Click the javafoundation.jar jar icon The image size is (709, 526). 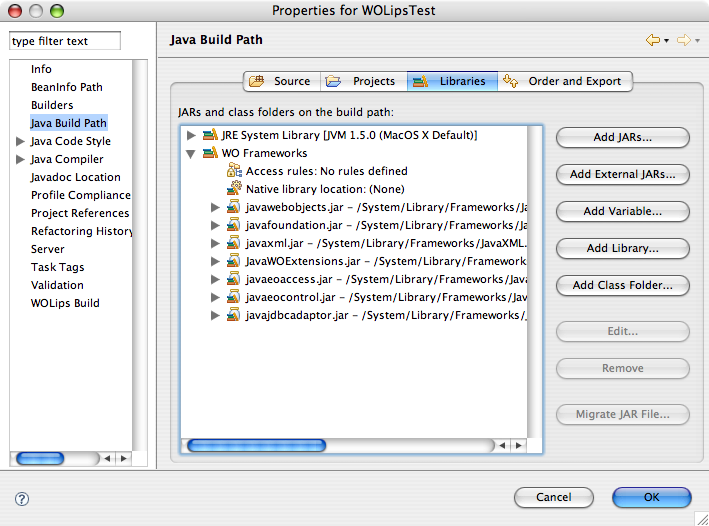click(233, 225)
